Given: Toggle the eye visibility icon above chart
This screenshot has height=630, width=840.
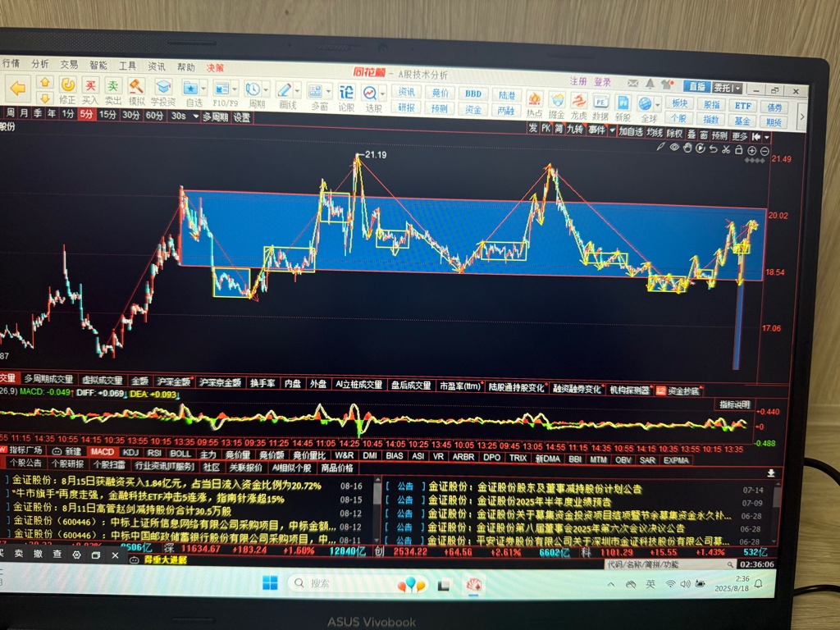Looking at the screenshot, I should 674,148.
